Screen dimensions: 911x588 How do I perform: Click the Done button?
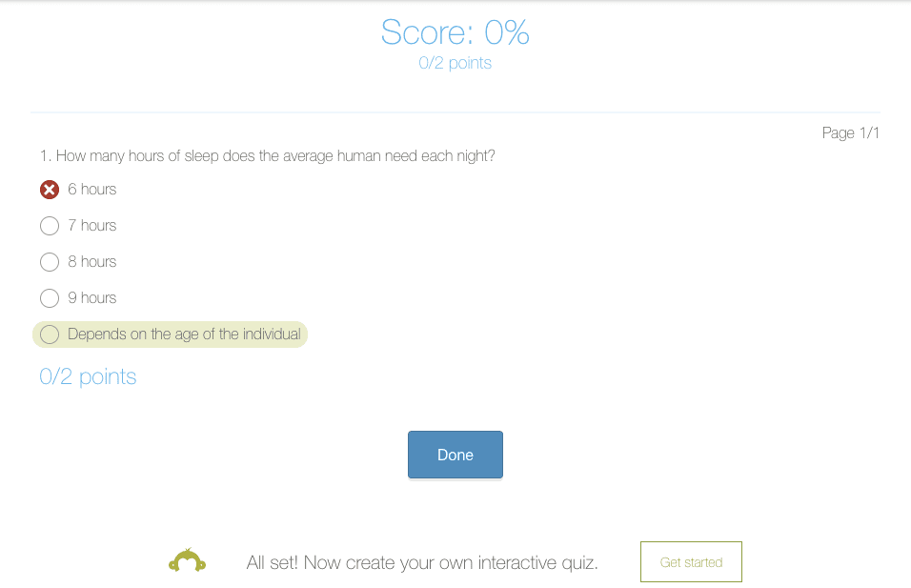pyautogui.click(x=455, y=455)
